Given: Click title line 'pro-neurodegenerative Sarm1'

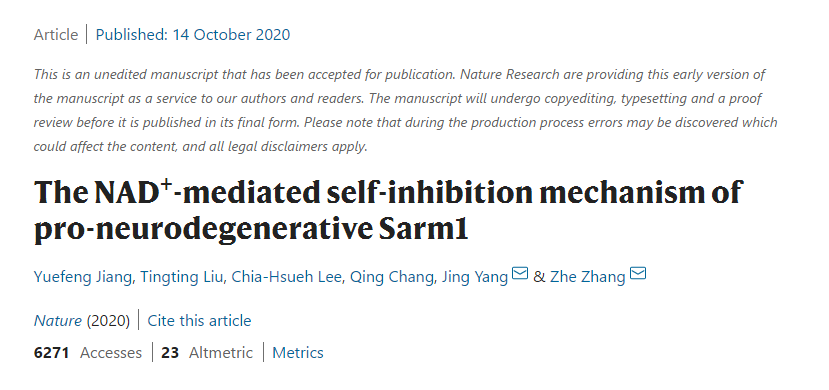Looking at the screenshot, I should point(251,229).
